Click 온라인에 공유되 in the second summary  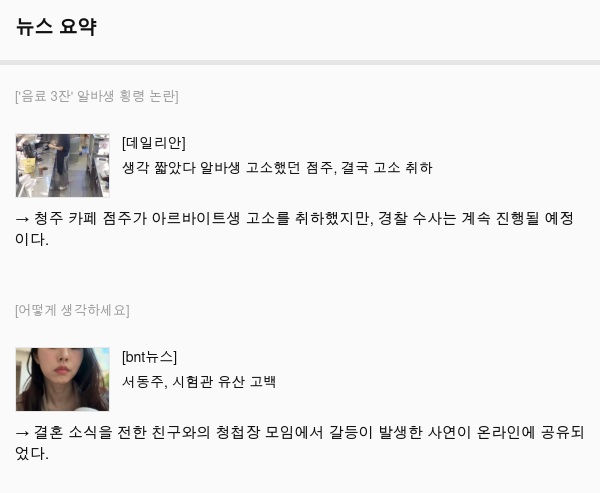(530, 433)
